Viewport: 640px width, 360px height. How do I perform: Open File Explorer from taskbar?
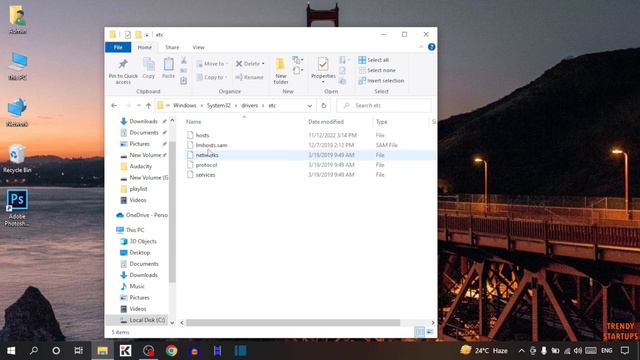click(102, 351)
